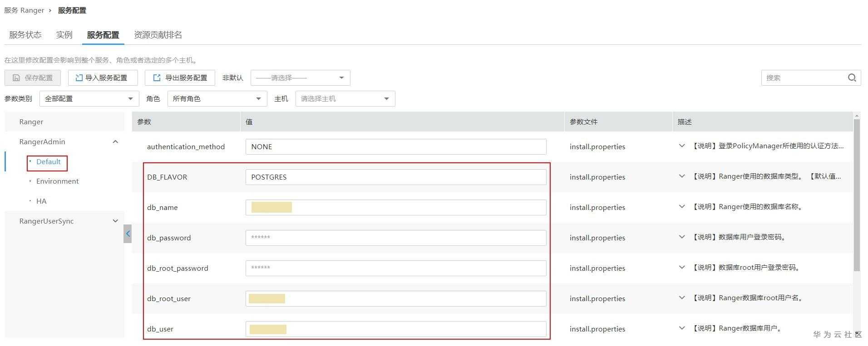Select HA under RangerAdmin
The image size is (868, 346).
(41, 201)
